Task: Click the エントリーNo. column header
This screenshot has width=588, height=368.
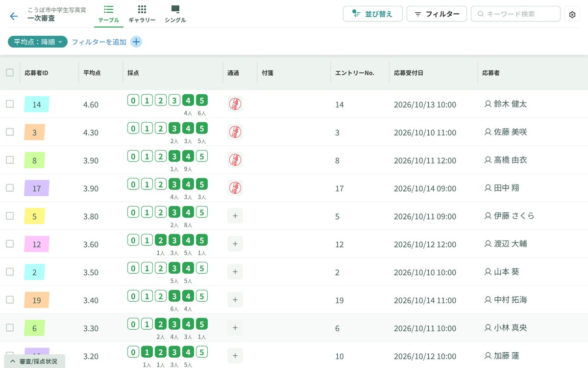Action: (355, 73)
